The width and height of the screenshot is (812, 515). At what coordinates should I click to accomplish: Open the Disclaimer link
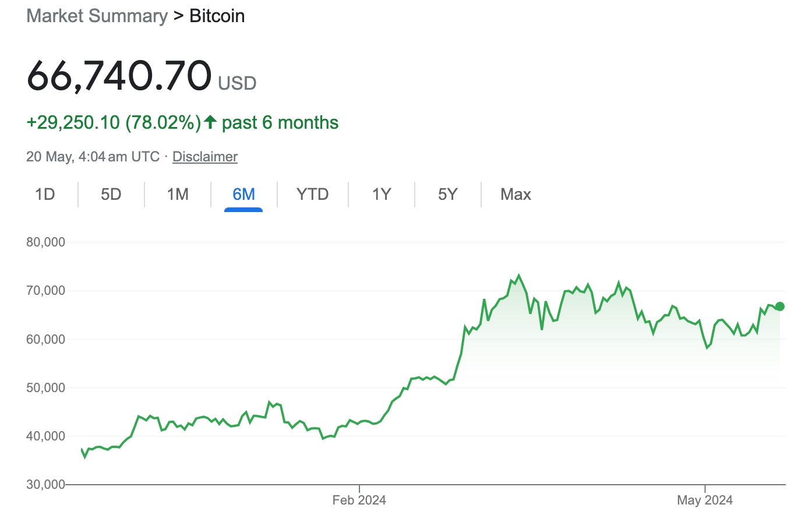[x=205, y=157]
